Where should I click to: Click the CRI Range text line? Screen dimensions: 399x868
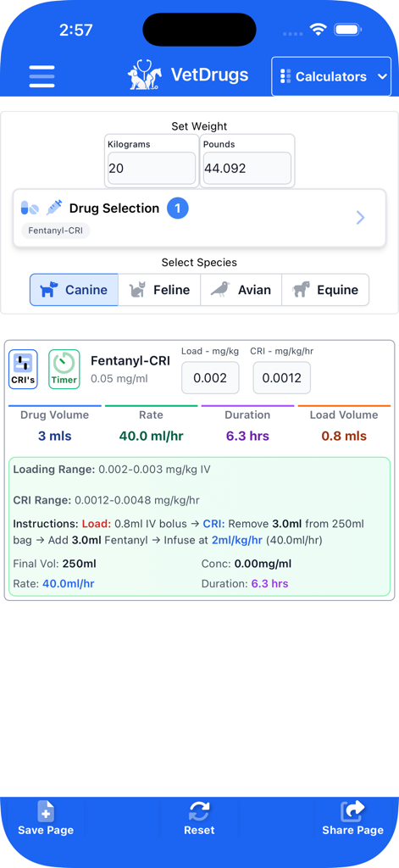coord(106,500)
